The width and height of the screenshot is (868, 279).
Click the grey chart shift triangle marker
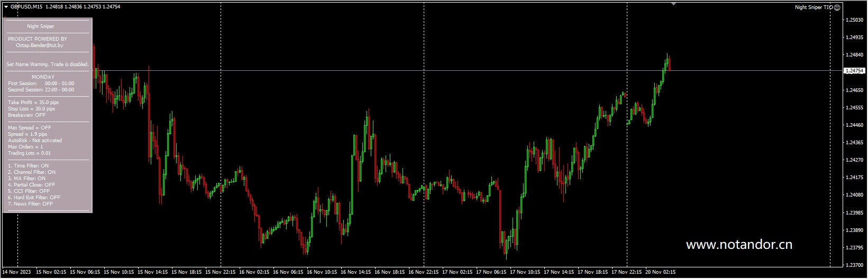673,4
